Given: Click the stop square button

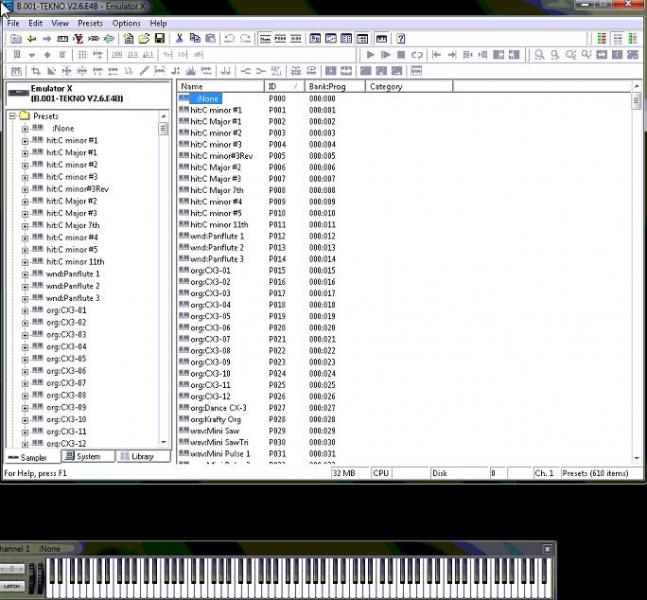Looking at the screenshot, I should click(x=401, y=55).
